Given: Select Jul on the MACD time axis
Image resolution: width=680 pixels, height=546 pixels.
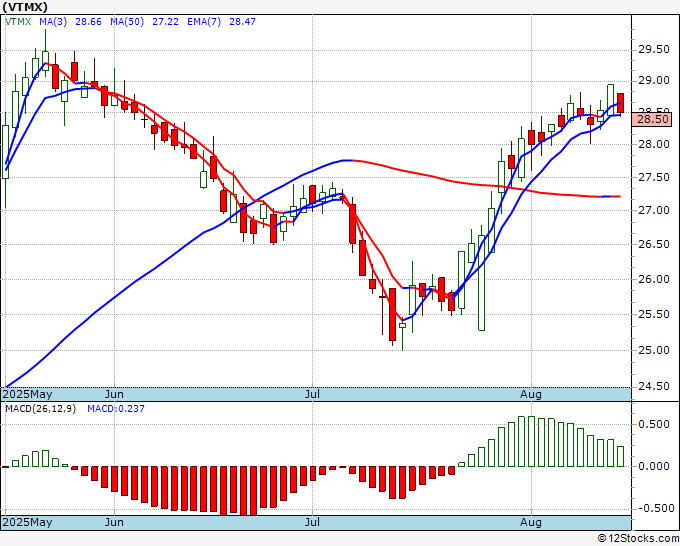Looking at the screenshot, I should click(x=312, y=522).
